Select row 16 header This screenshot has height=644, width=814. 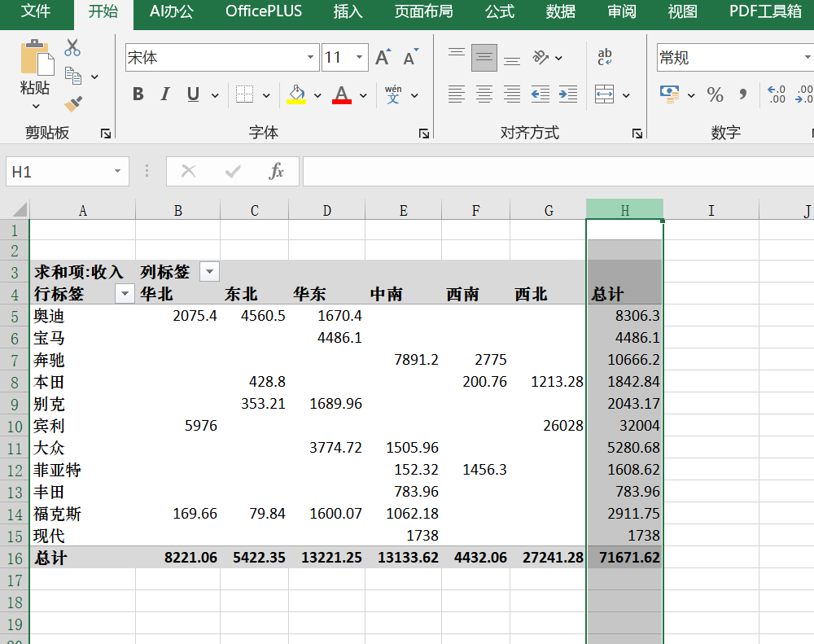click(15, 558)
